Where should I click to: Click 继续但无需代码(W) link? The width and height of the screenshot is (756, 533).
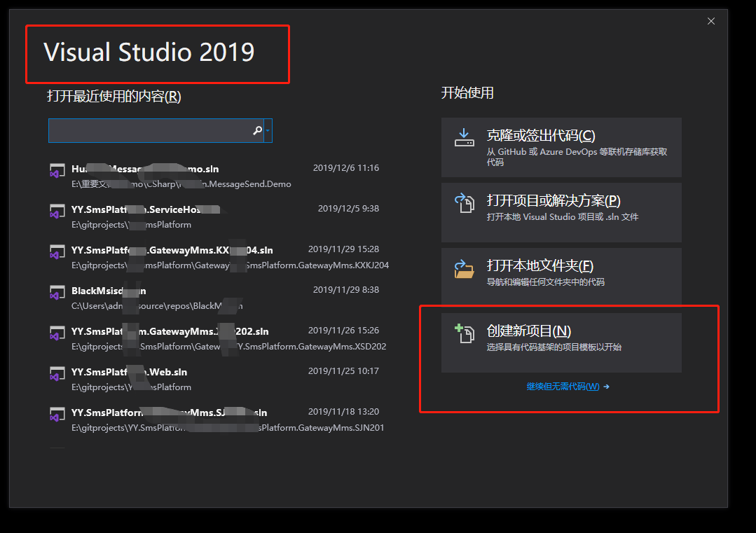click(x=563, y=387)
